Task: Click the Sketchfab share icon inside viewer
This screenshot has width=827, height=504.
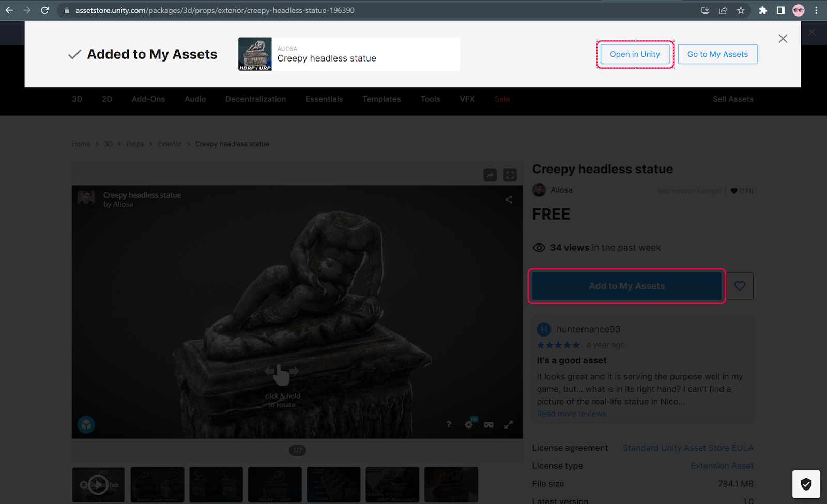Action: pyautogui.click(x=509, y=200)
